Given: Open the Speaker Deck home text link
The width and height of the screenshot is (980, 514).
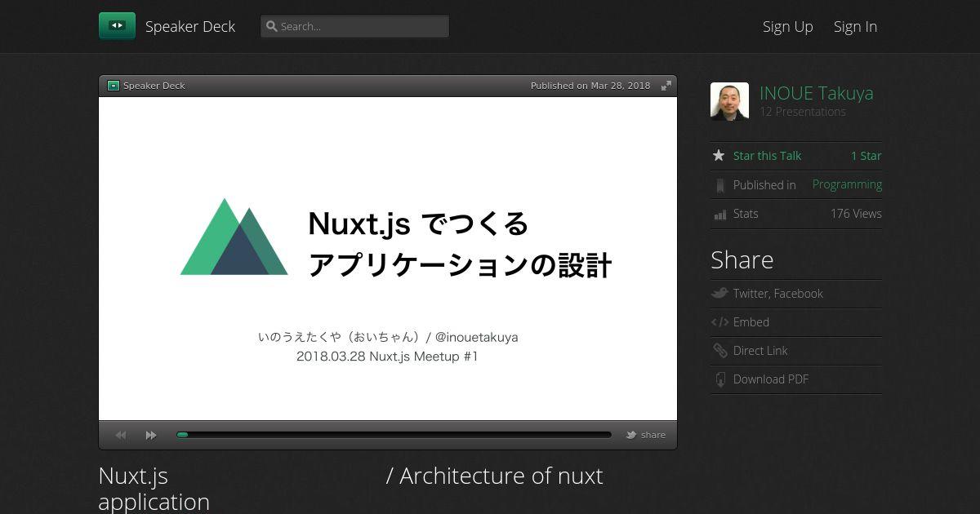Looking at the screenshot, I should (190, 27).
